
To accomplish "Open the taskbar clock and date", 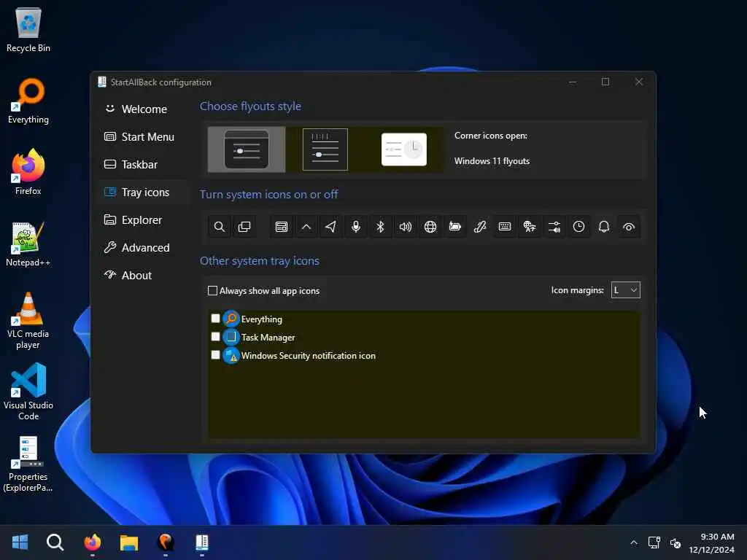I will pyautogui.click(x=712, y=542).
